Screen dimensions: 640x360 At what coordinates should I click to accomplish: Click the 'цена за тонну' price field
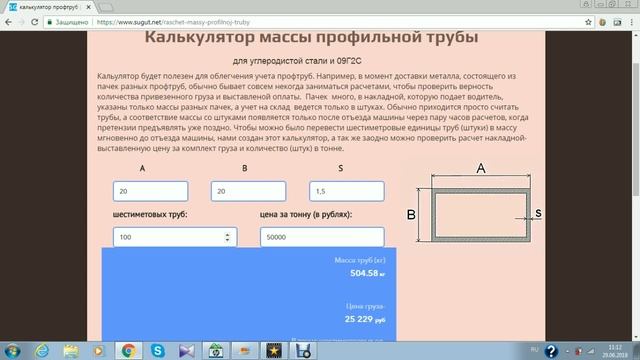click(x=322, y=237)
